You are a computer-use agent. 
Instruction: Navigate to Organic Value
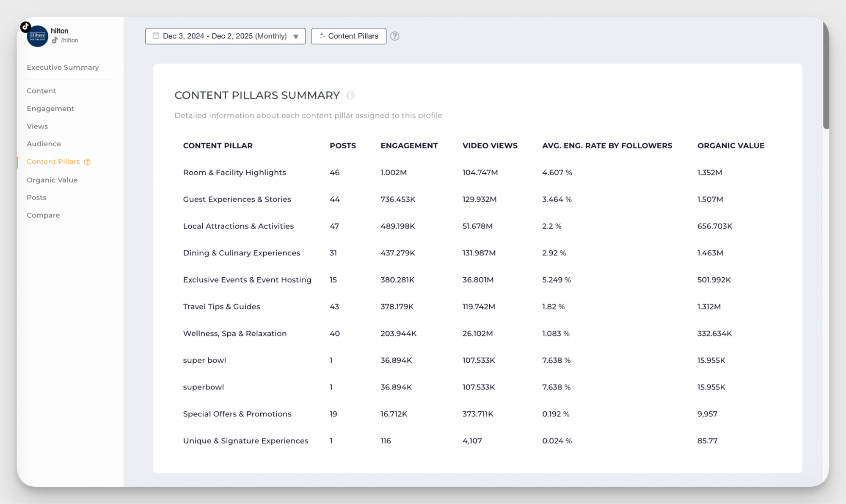point(52,180)
